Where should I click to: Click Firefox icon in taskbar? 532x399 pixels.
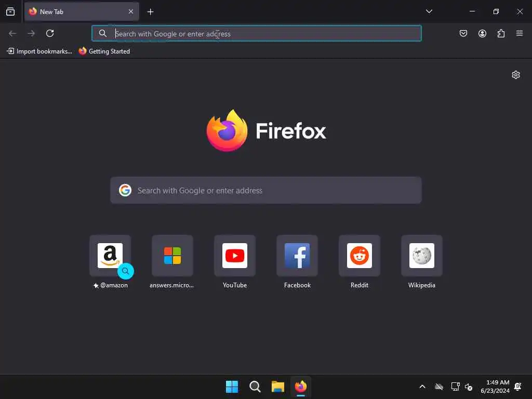point(301,387)
